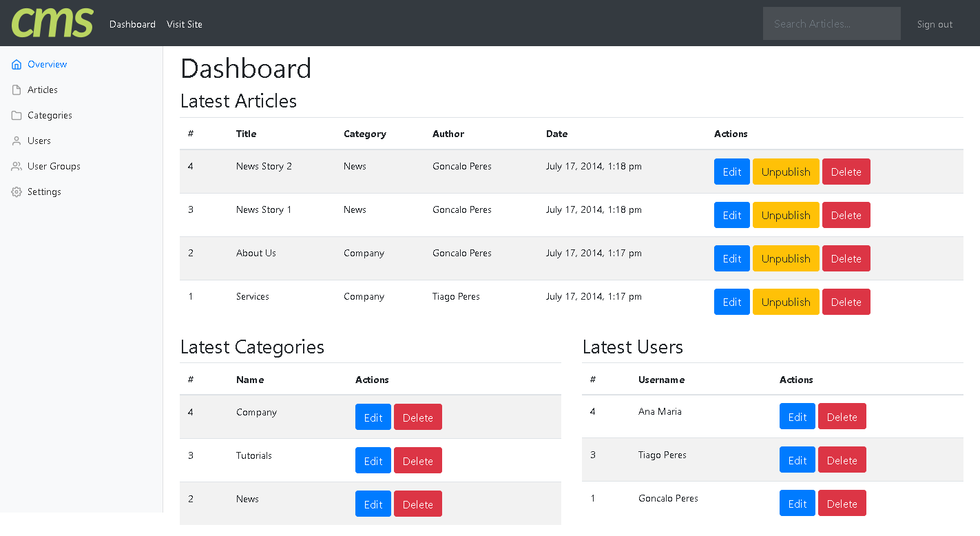Delete the Tutorials category
This screenshot has width=980, height=536.
click(417, 461)
